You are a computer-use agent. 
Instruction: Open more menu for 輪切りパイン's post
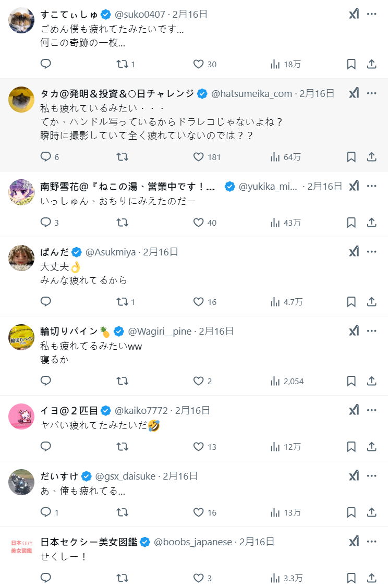click(372, 331)
